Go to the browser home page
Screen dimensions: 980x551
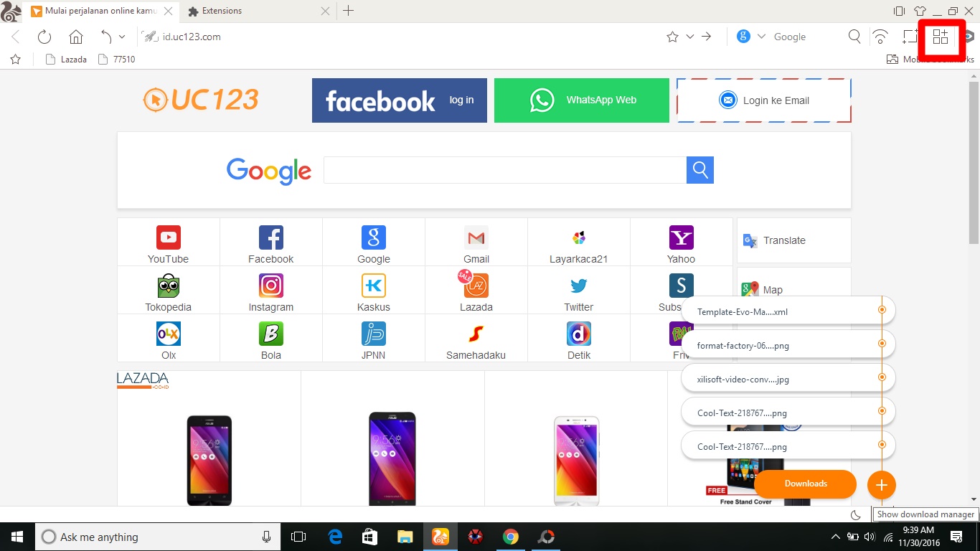(76, 37)
